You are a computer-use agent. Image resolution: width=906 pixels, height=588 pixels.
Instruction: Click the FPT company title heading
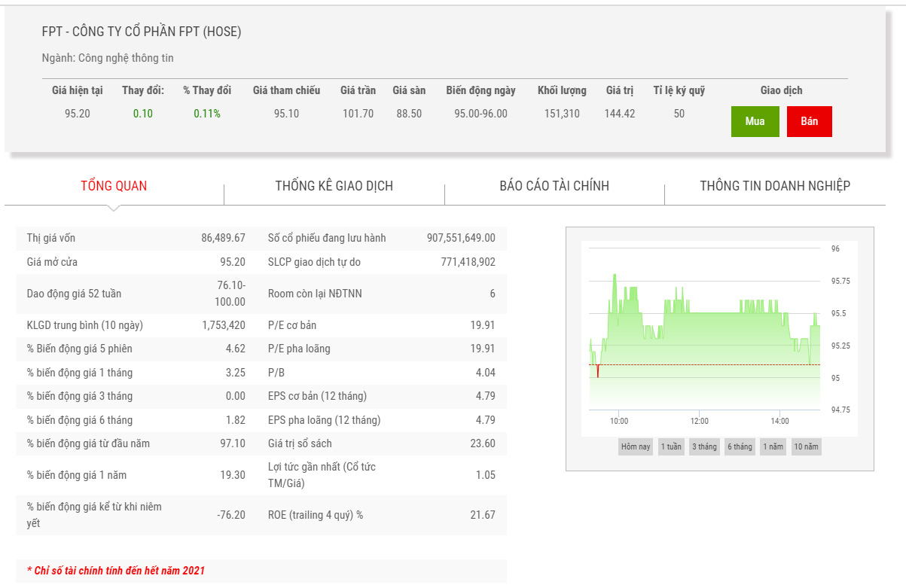click(x=142, y=32)
